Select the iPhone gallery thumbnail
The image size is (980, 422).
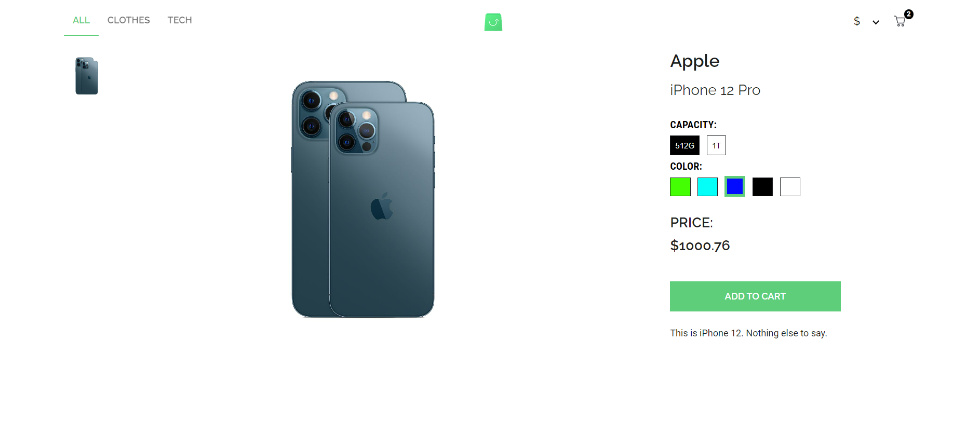click(x=87, y=76)
